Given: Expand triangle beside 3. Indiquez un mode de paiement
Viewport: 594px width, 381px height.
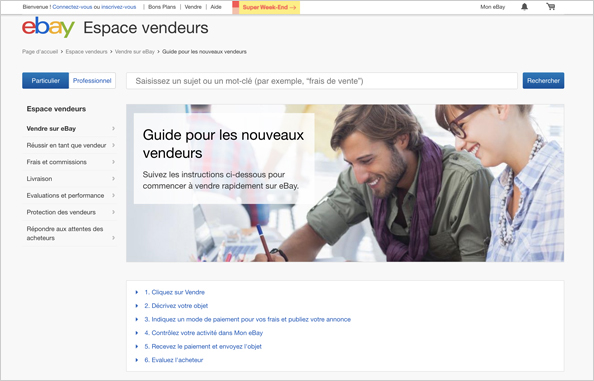Looking at the screenshot, I should pyautogui.click(x=137, y=319).
